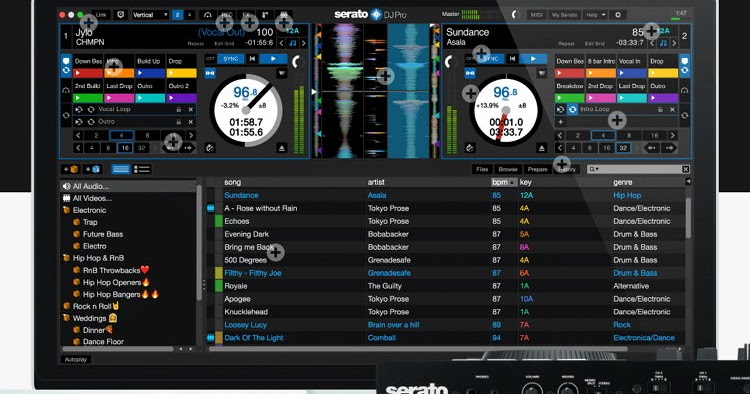The image size is (750, 394).
Task: Open My Serato
Action: pyautogui.click(x=564, y=15)
